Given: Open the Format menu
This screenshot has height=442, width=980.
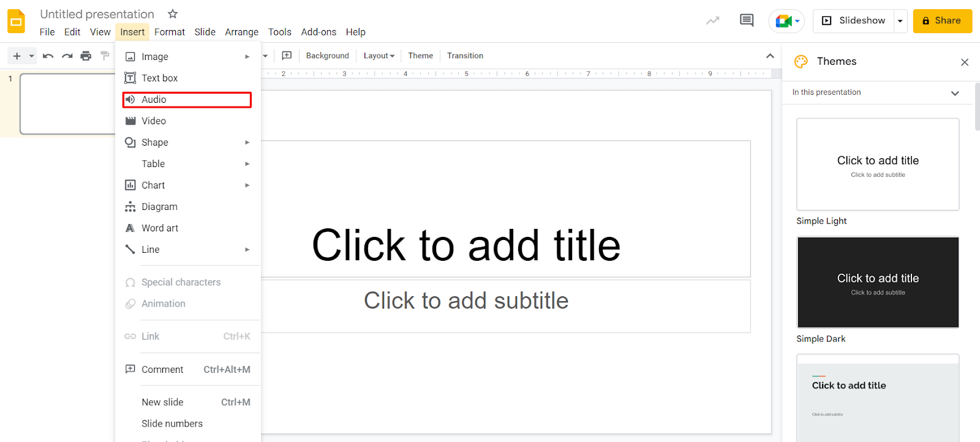Looking at the screenshot, I should 170,32.
